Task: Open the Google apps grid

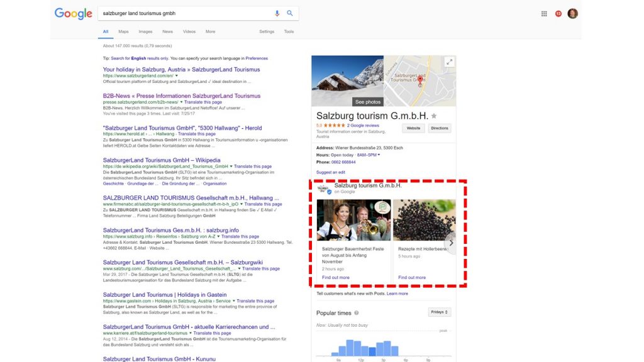Action: 544,14
